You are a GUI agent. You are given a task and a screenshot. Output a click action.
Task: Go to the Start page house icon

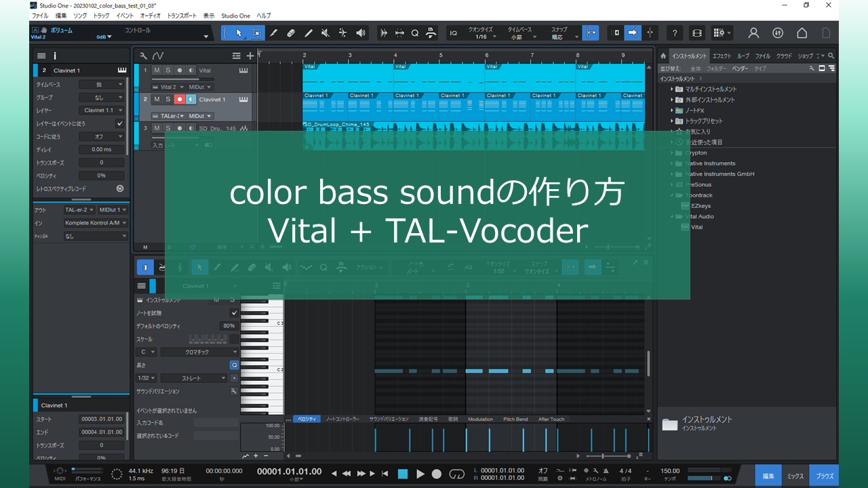coord(802,33)
